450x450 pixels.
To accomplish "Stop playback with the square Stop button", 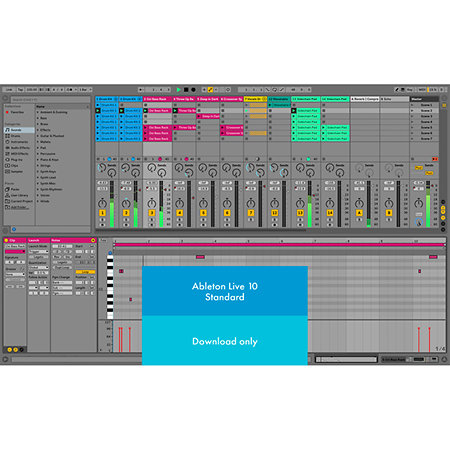I will tap(186, 90).
